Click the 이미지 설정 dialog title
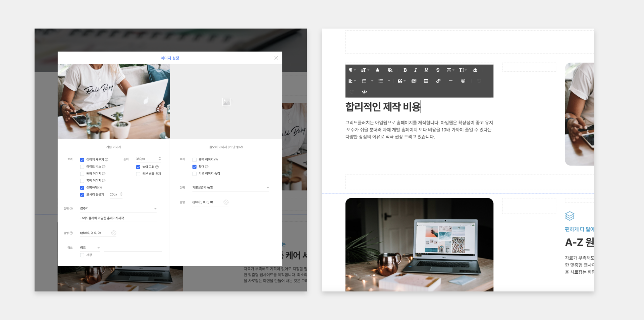 point(170,58)
